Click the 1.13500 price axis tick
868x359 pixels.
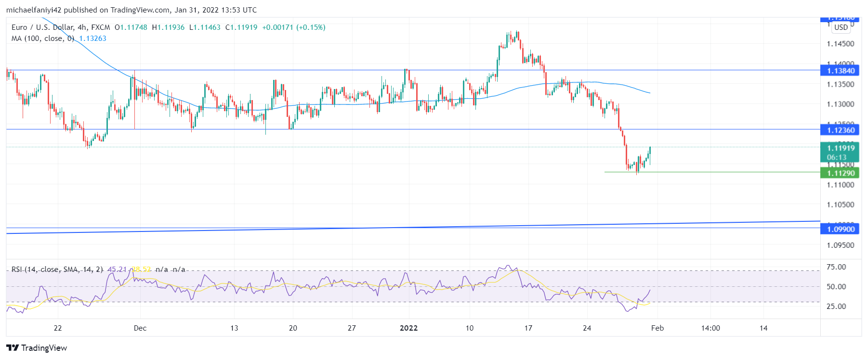[841, 85]
